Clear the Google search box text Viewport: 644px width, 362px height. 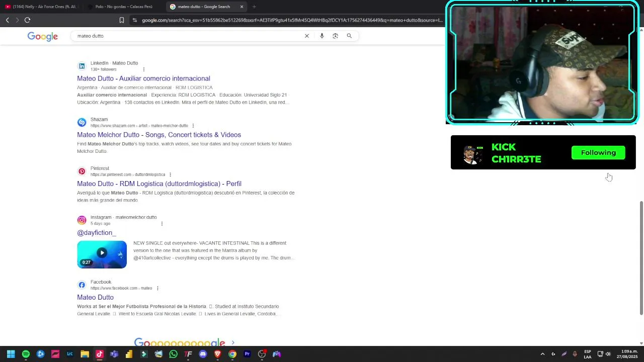coord(306,36)
